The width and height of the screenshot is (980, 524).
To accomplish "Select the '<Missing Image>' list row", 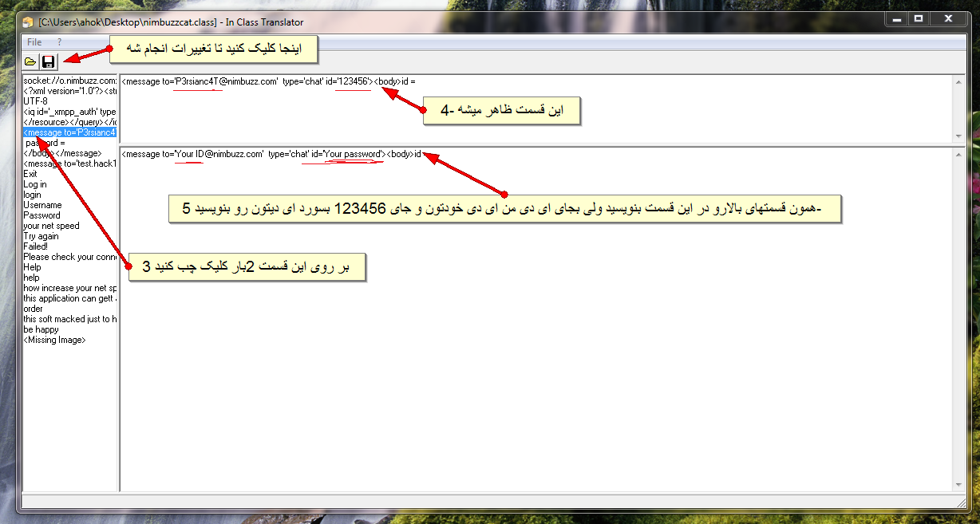I will [70, 340].
